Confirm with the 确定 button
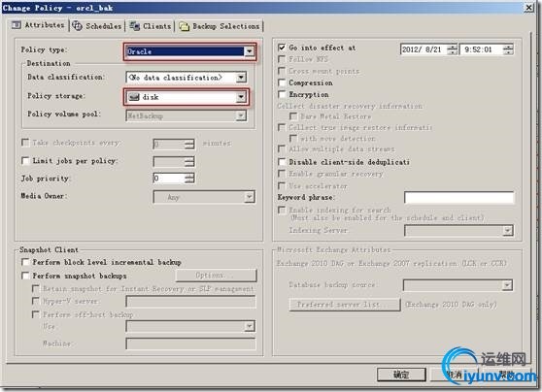This screenshot has width=542, height=392. [x=401, y=375]
